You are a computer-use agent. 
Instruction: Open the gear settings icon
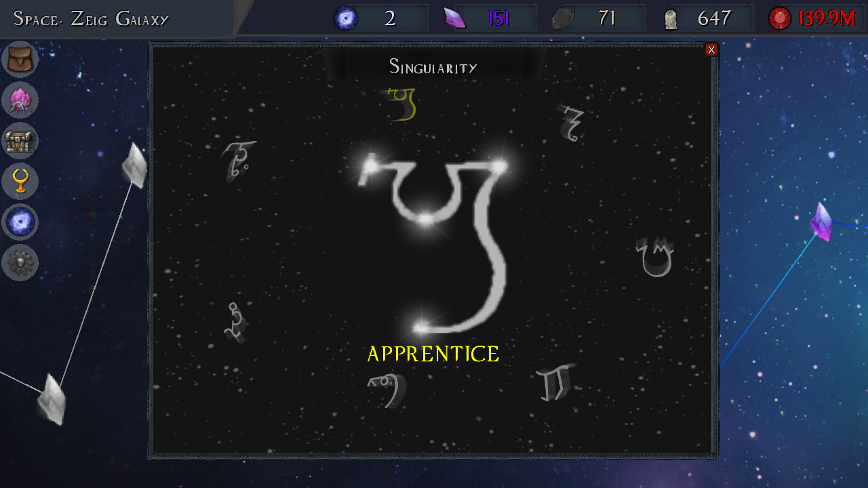(20, 264)
